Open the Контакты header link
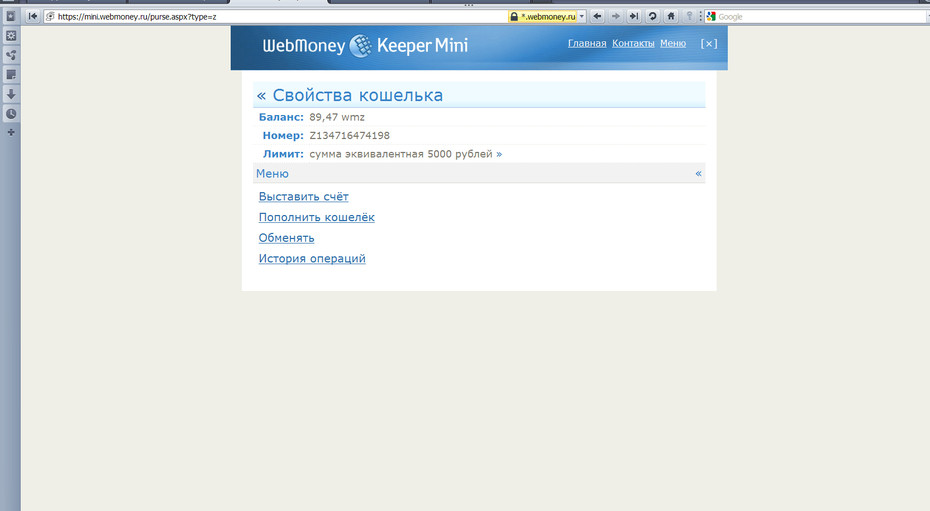This screenshot has width=930, height=511. pos(633,43)
